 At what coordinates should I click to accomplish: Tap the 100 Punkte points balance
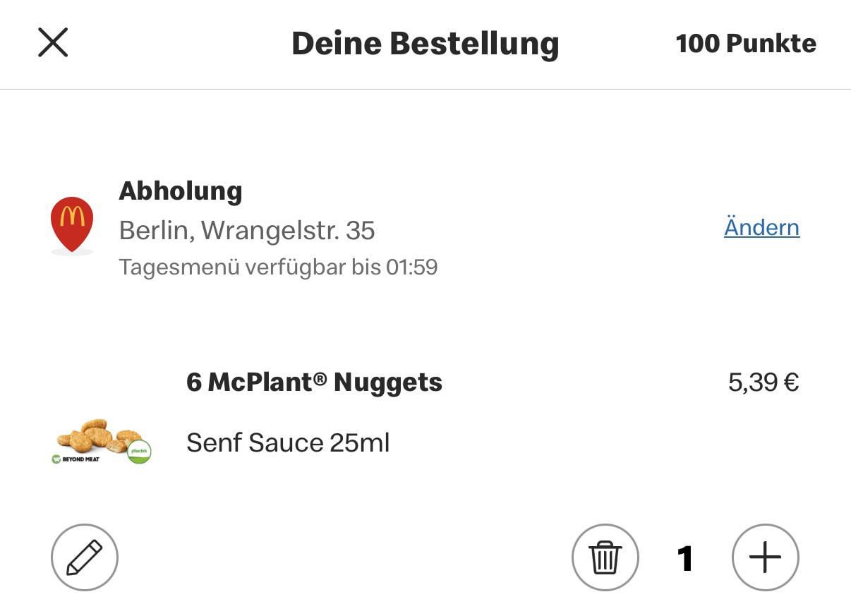(x=746, y=44)
